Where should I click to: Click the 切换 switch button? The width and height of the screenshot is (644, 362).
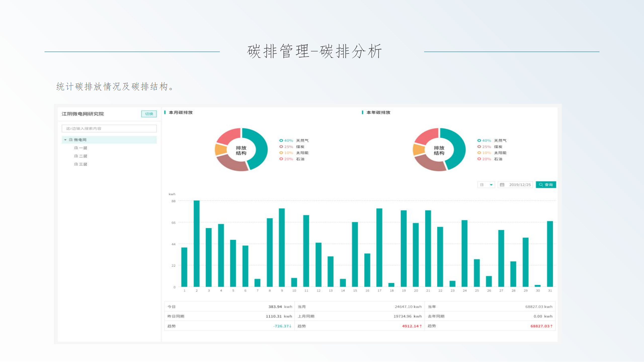click(x=149, y=114)
